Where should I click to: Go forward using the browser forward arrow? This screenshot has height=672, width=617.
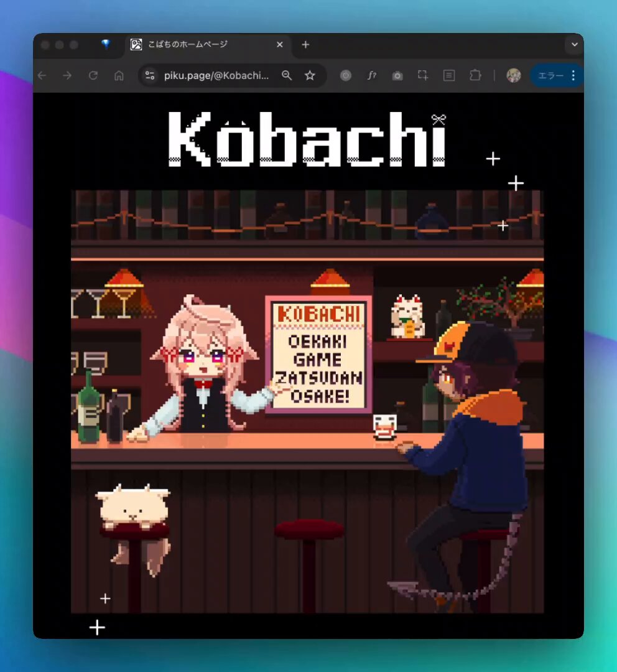pos(67,76)
